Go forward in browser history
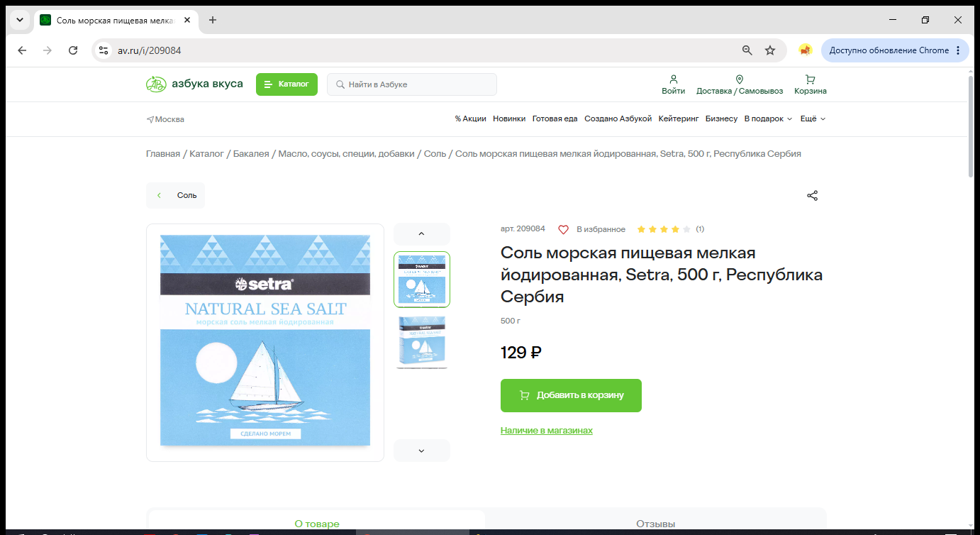The width and height of the screenshot is (980, 535). 48,50
